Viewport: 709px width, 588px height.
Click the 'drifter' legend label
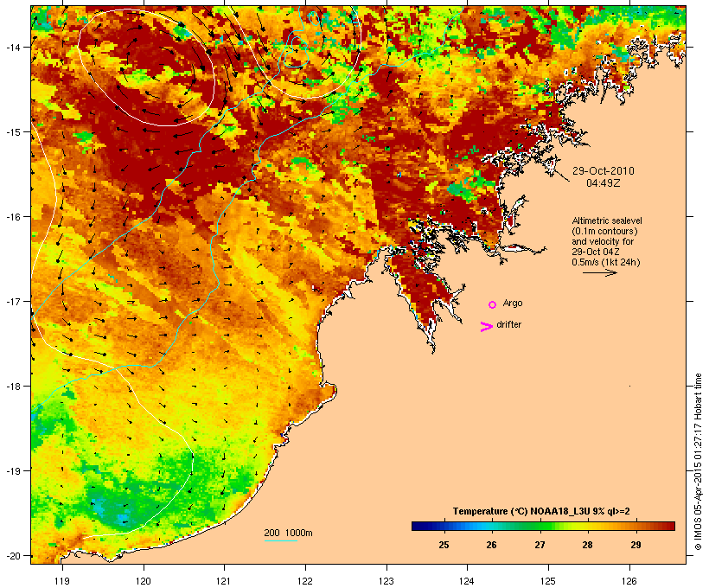point(508,324)
